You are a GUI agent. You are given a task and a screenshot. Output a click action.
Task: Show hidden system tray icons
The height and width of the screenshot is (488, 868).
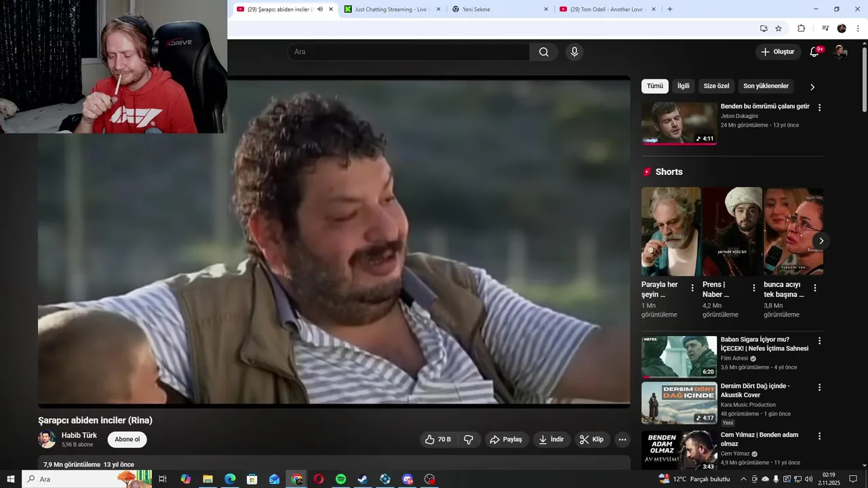(x=743, y=479)
